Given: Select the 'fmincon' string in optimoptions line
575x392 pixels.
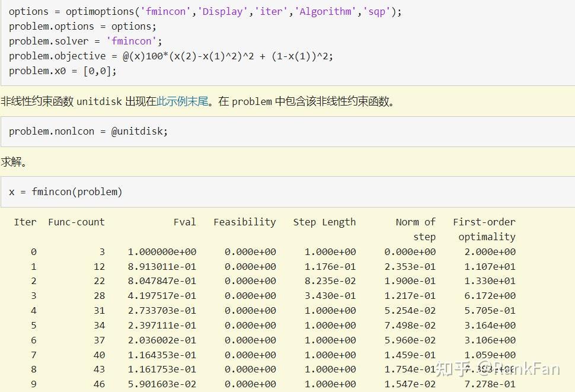Looking at the screenshot, I should click(167, 11).
